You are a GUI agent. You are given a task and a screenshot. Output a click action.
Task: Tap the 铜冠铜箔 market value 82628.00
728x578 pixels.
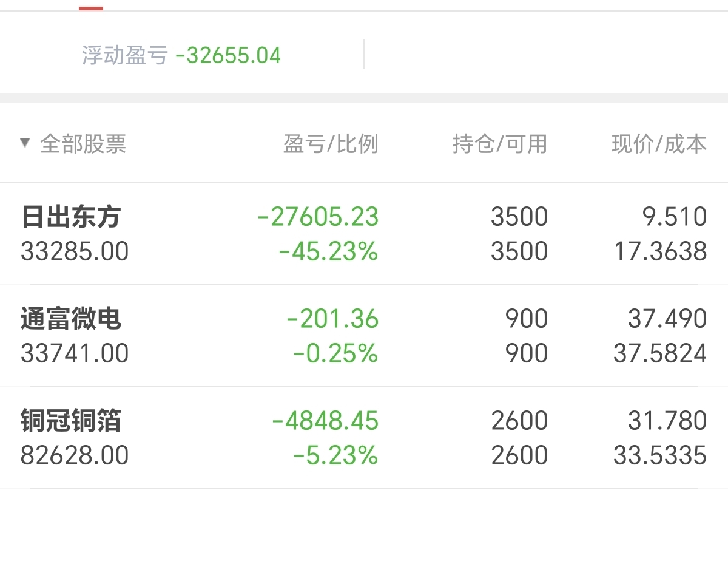(75, 455)
